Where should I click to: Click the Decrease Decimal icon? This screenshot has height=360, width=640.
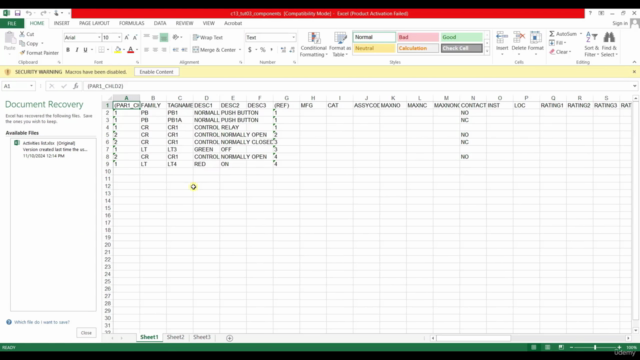click(x=292, y=50)
